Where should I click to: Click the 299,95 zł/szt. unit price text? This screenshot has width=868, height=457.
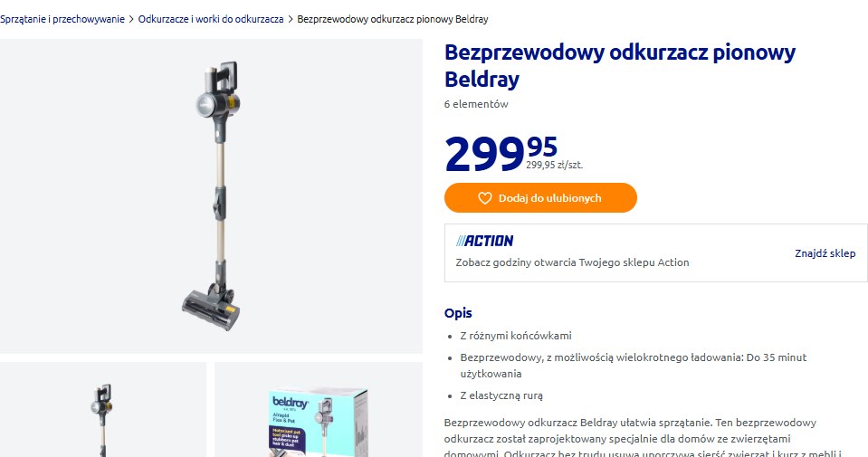coord(554,165)
